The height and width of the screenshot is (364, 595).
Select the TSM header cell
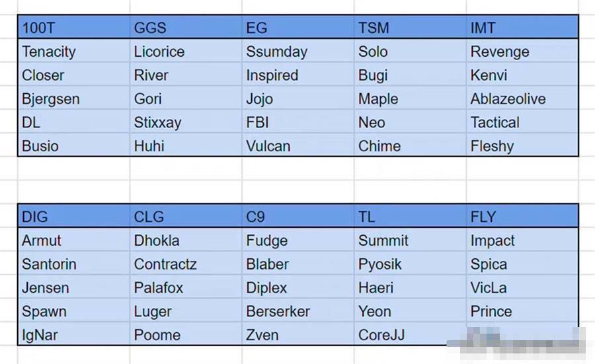[x=410, y=27]
